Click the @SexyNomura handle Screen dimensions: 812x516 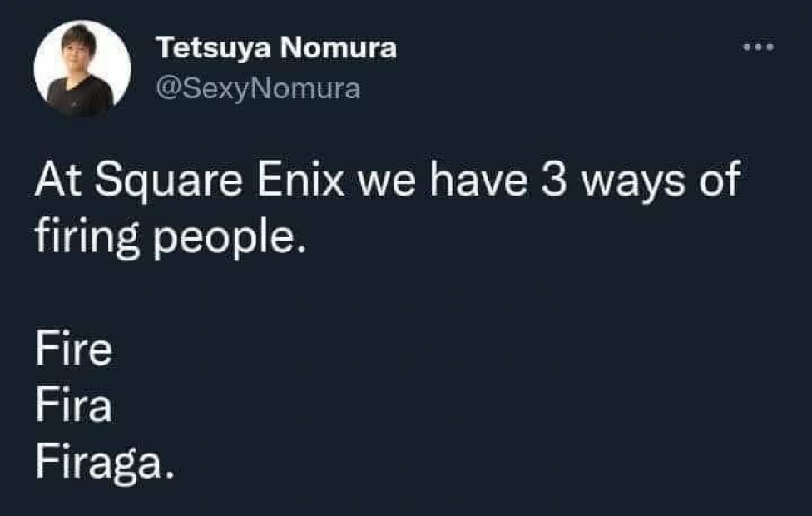click(258, 88)
